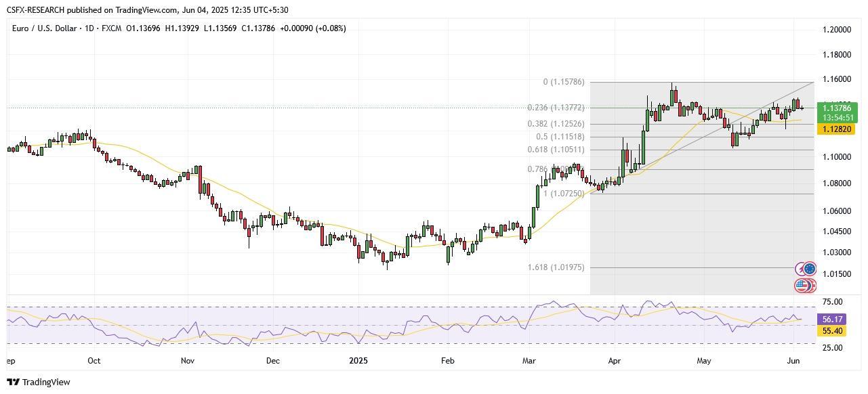Click the 2025 marker on the time axis
Viewport: 868px width, 394px height.
358,361
